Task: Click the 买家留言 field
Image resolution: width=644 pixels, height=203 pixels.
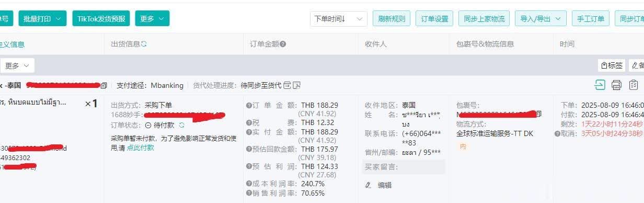Action: (403, 167)
